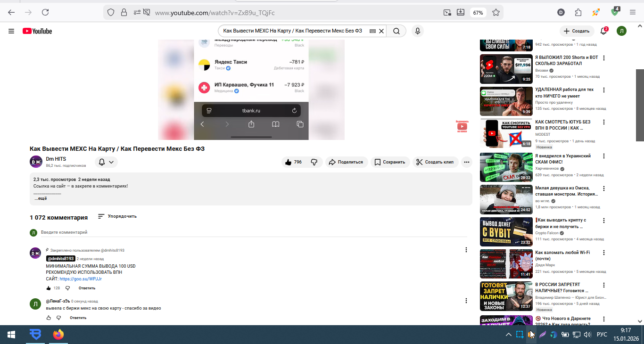
Task: Start voice search with the microphone icon
Action: point(417,31)
